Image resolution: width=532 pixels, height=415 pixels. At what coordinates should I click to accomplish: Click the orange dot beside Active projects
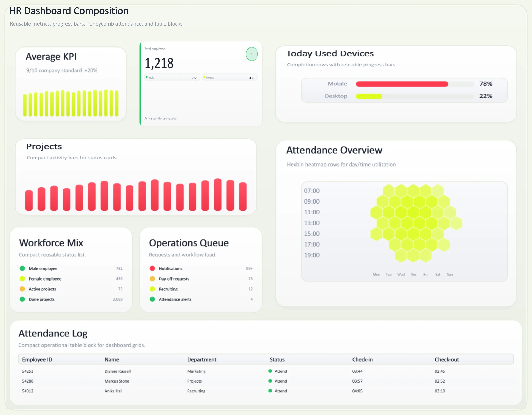tap(22, 289)
